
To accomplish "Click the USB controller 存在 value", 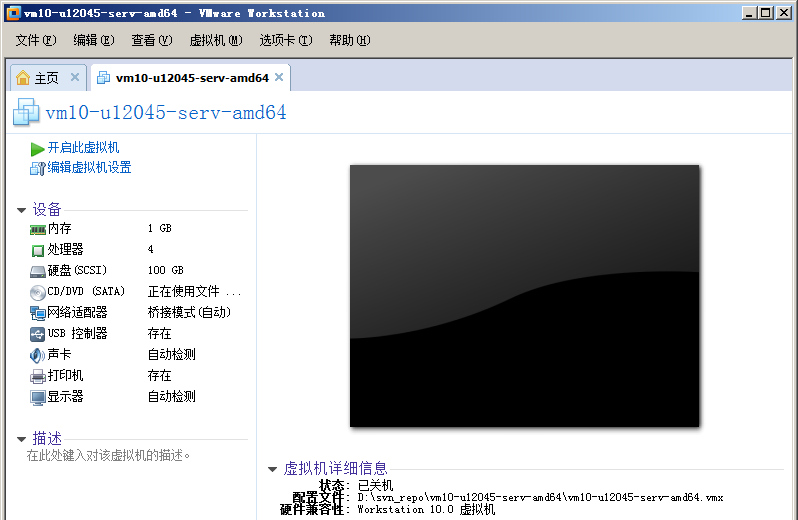I will tap(159, 333).
